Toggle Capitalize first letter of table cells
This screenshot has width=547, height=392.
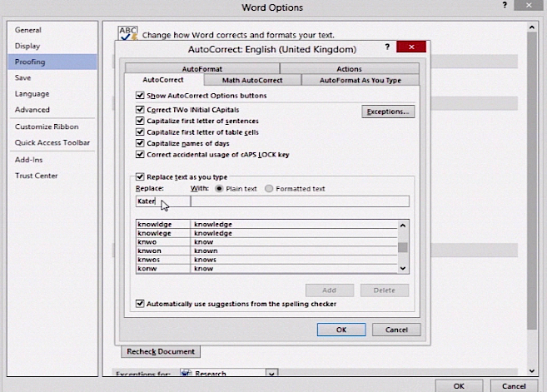(140, 132)
